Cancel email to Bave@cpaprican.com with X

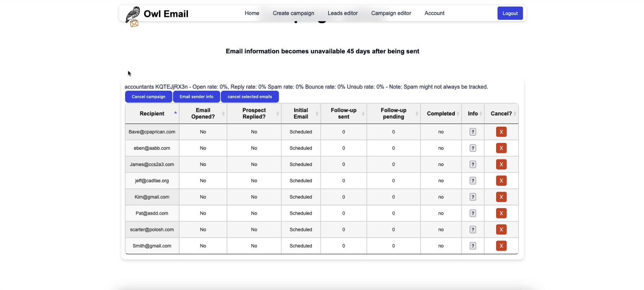point(501,132)
